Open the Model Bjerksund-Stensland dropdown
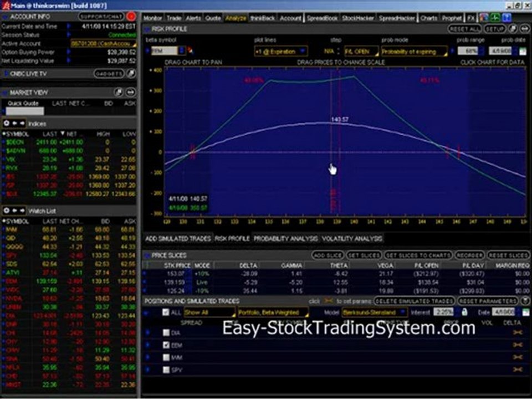The height and width of the screenshot is (399, 532). click(374, 312)
